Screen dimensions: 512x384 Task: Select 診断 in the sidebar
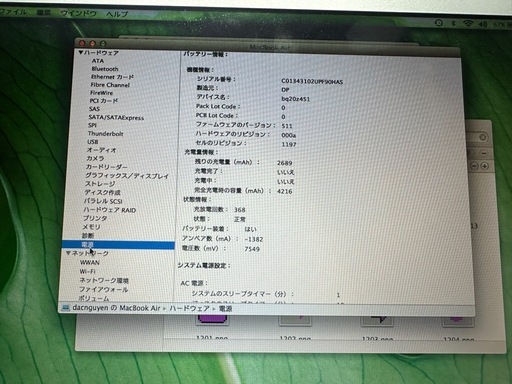click(x=88, y=236)
